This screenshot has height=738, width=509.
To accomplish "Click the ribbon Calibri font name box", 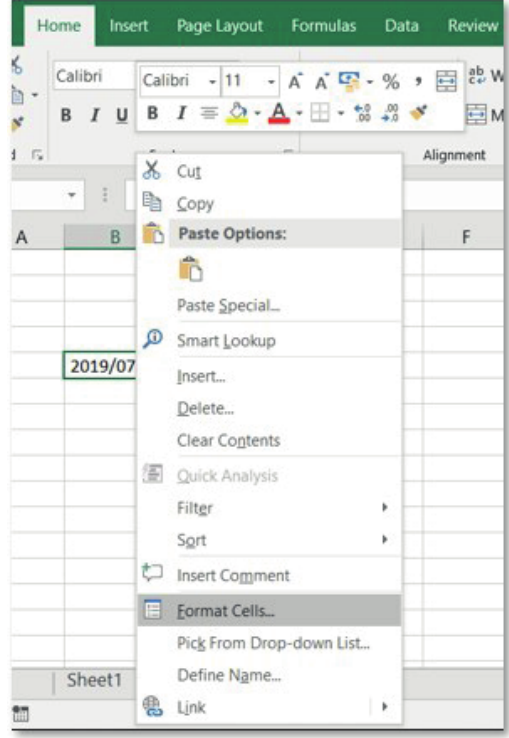I will pyautogui.click(x=94, y=76).
